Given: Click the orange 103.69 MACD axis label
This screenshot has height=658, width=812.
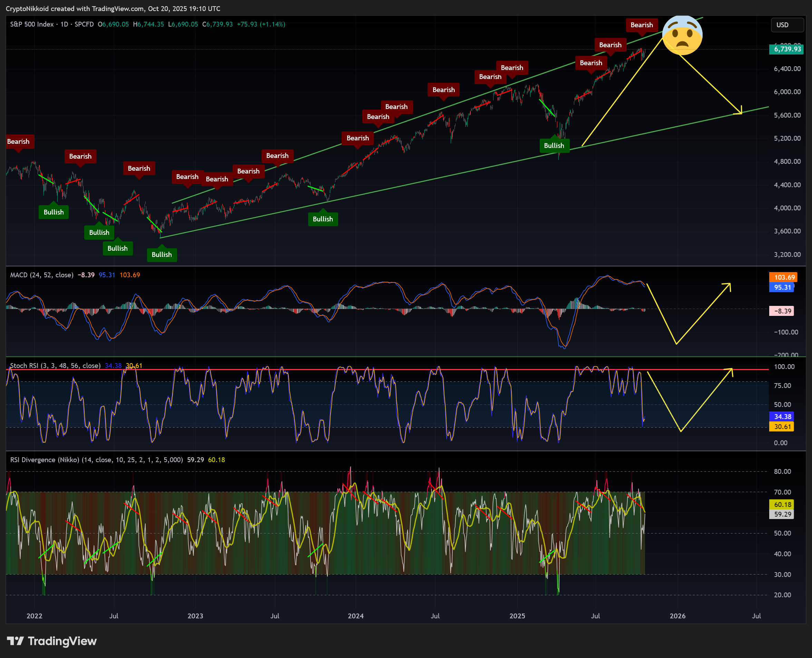Looking at the screenshot, I should 783,278.
